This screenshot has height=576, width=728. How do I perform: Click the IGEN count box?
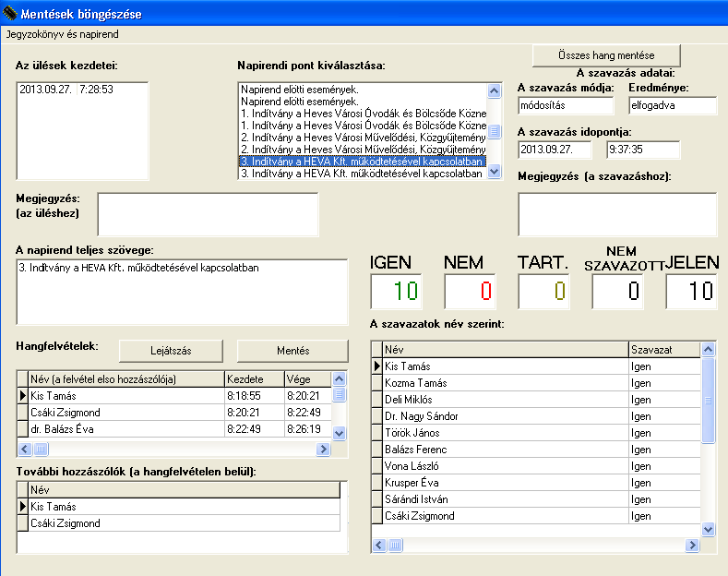point(396,292)
